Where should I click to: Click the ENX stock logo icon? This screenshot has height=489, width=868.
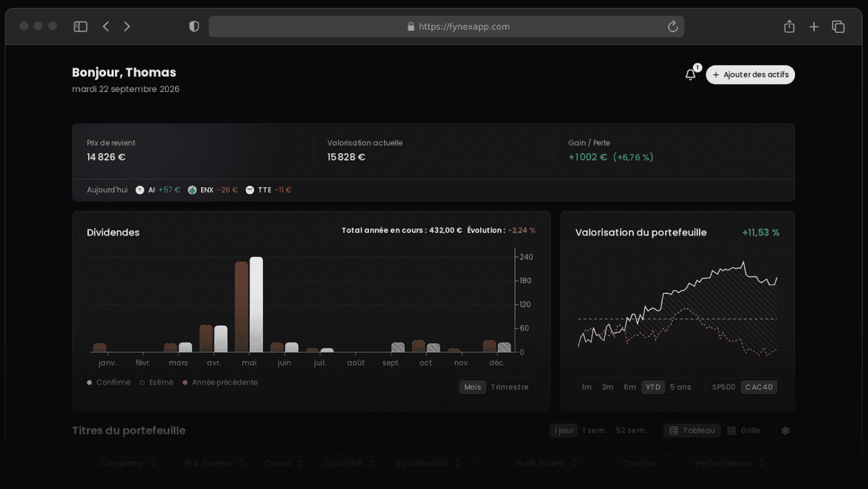point(192,190)
